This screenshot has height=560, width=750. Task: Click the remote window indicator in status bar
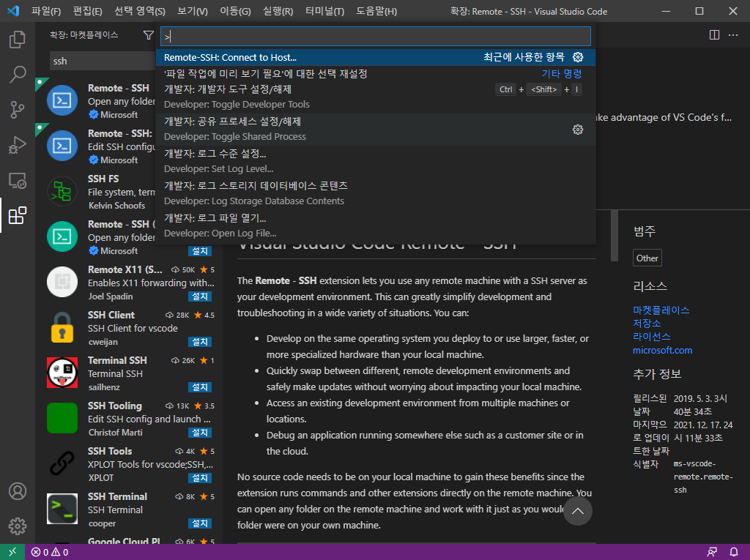[12, 552]
